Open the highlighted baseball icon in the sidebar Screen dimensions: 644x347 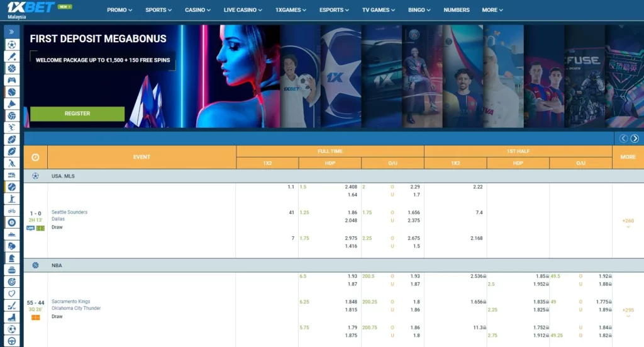point(11,187)
